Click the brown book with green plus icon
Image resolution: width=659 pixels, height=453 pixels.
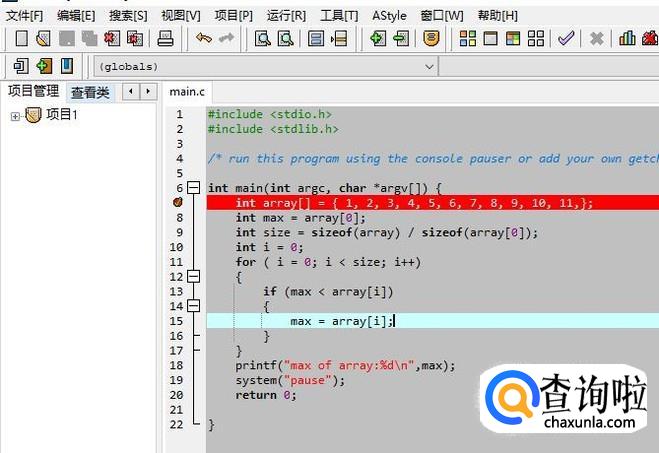point(44,66)
